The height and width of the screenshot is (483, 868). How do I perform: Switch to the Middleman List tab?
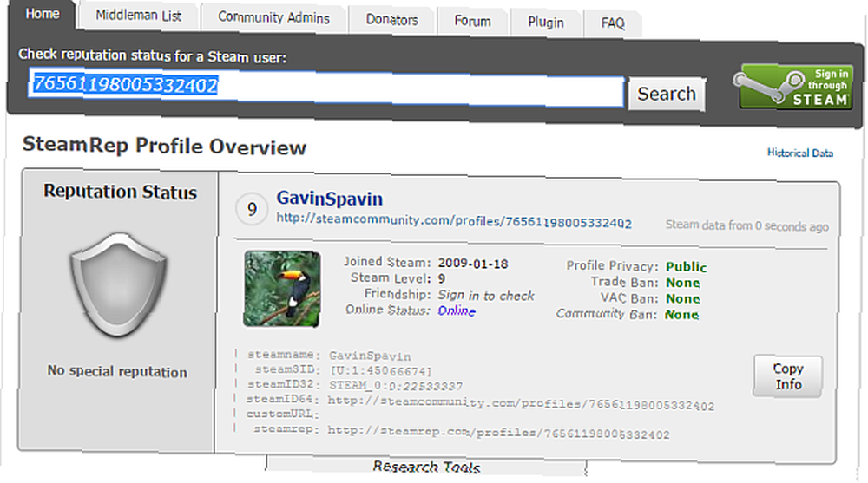click(138, 16)
